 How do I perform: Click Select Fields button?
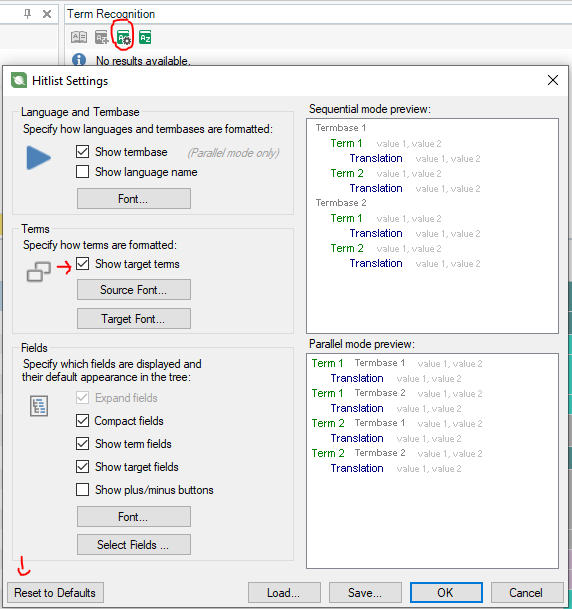pyautogui.click(x=134, y=545)
